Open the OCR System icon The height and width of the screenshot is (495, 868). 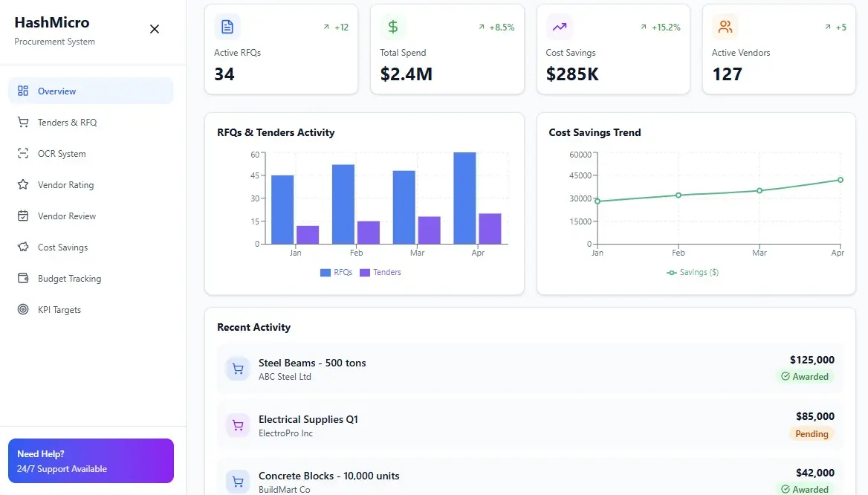(x=21, y=153)
